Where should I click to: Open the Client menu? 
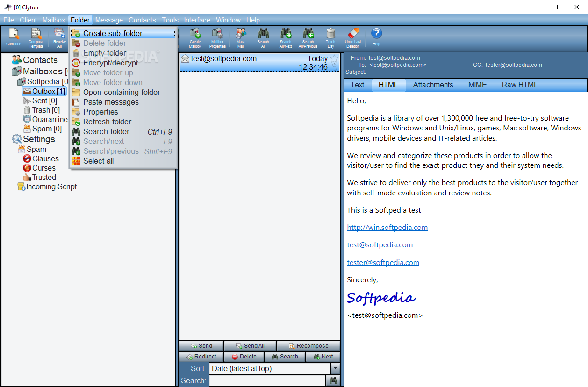(28, 20)
